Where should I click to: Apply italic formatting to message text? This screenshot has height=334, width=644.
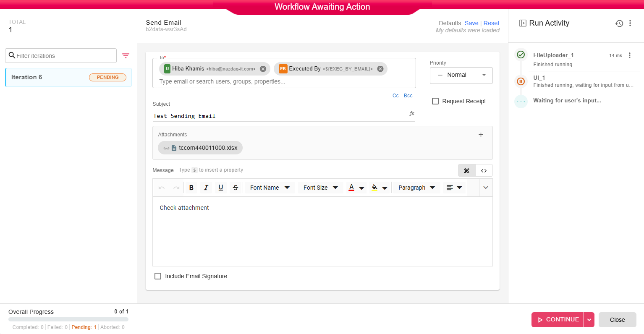coord(206,188)
